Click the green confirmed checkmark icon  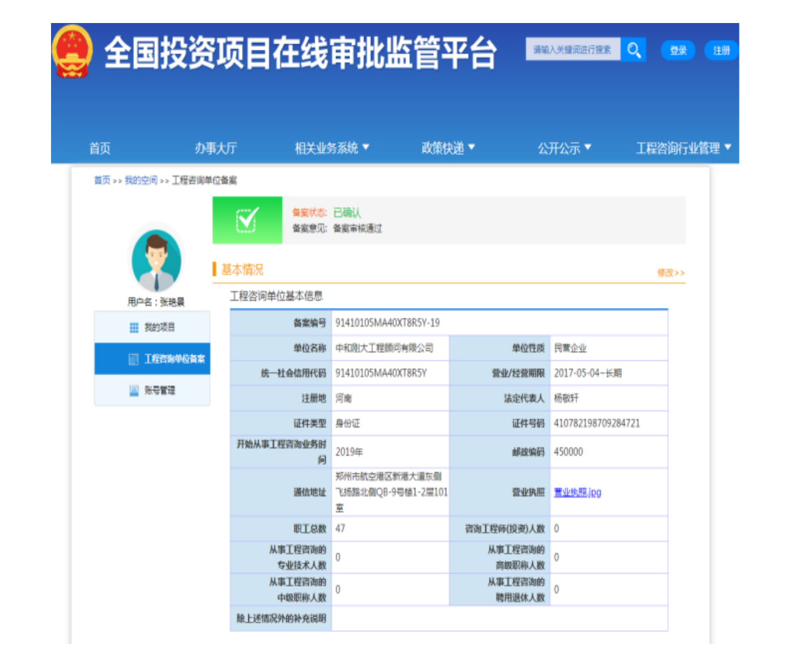coord(247,220)
